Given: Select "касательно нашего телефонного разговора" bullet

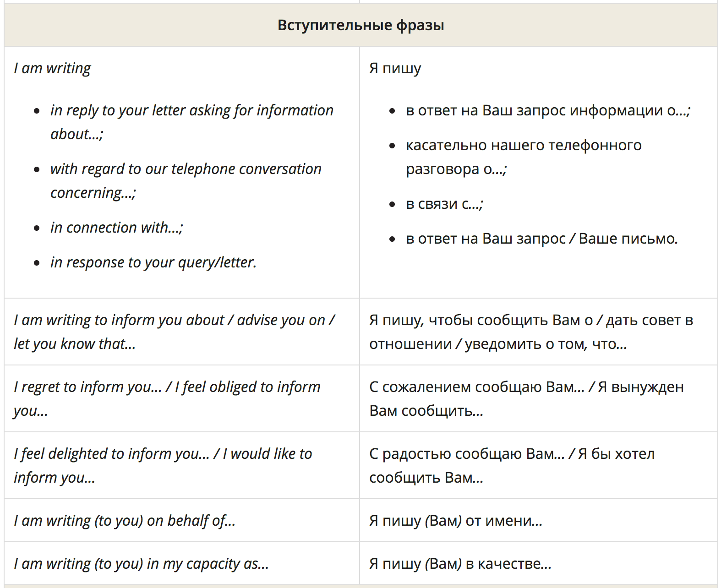Looking at the screenshot, I should 524,145.
